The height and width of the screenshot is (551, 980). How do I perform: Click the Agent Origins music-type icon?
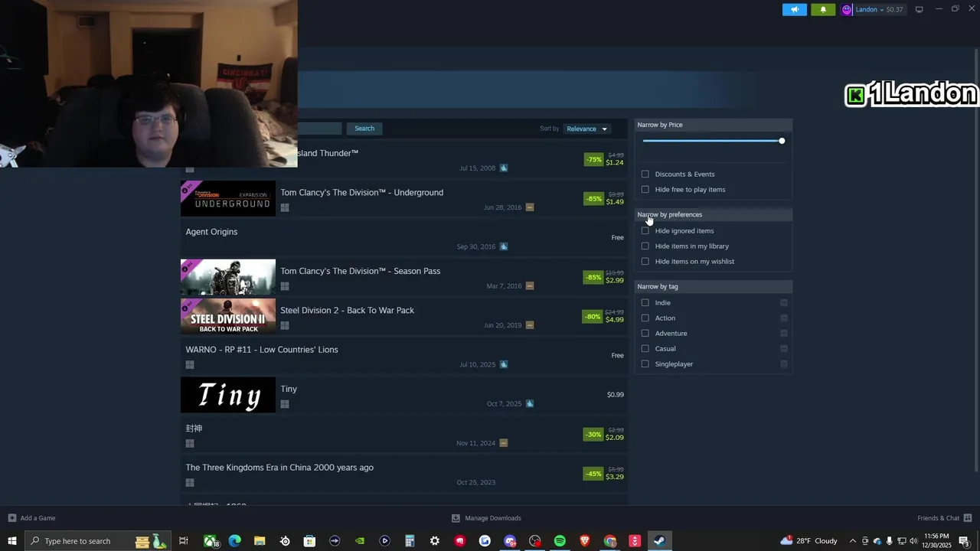[503, 246]
